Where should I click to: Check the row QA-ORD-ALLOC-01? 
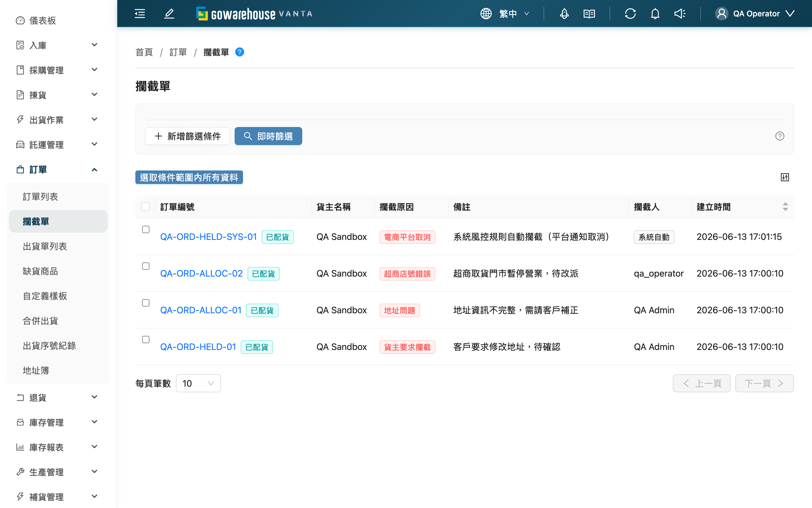click(x=145, y=303)
